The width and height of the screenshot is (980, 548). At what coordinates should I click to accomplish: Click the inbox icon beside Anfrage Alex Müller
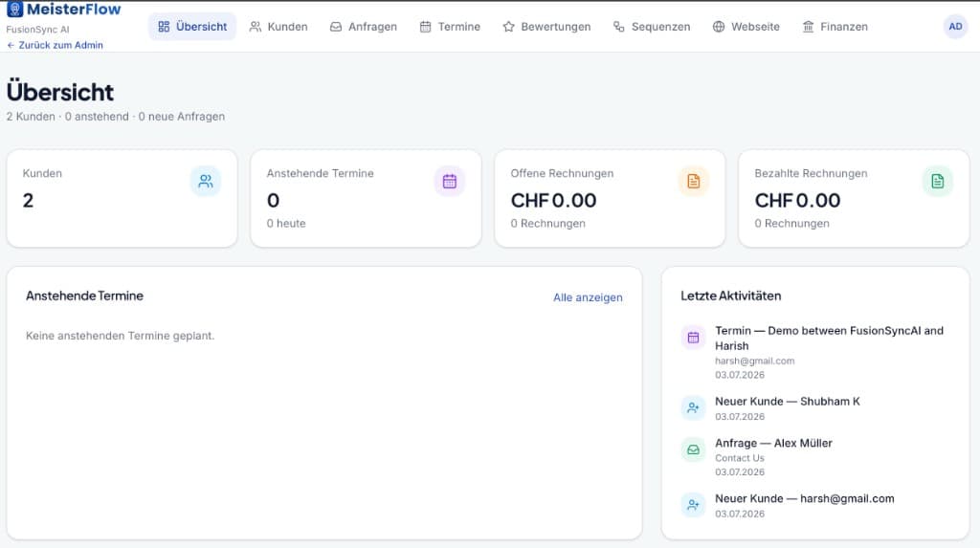click(693, 449)
